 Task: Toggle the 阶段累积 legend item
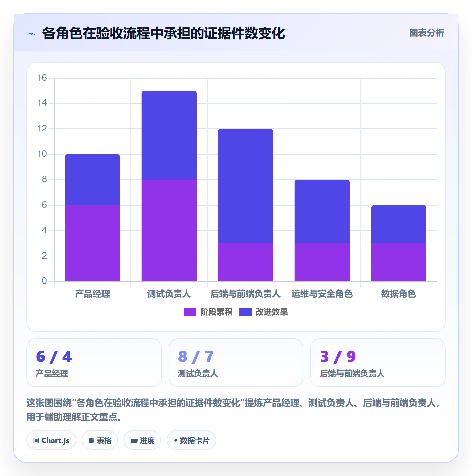[208, 312]
